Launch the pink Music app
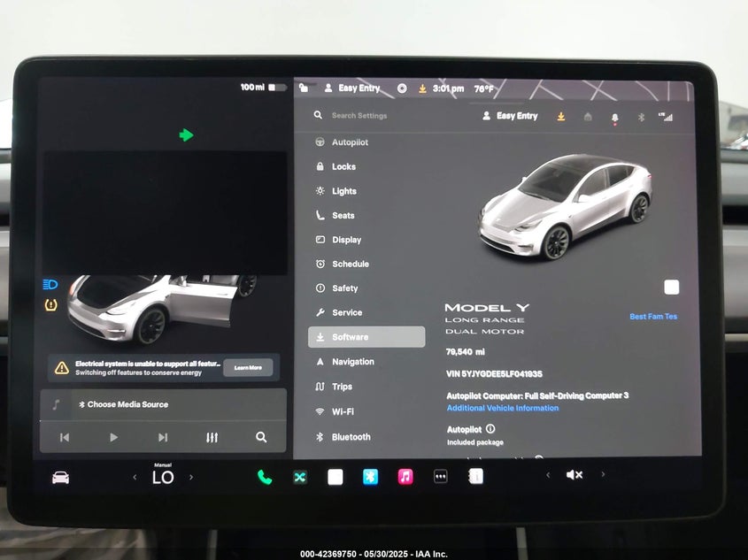This screenshot has height=560, width=748. (x=405, y=477)
